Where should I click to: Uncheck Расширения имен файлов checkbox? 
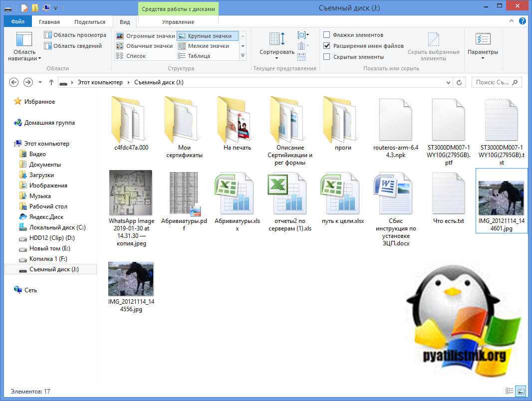(327, 46)
